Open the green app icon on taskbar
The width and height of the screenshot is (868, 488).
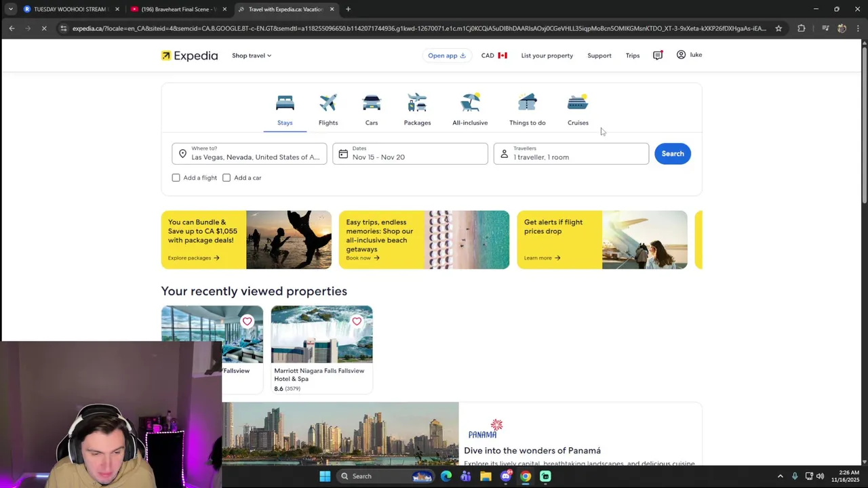(545, 476)
